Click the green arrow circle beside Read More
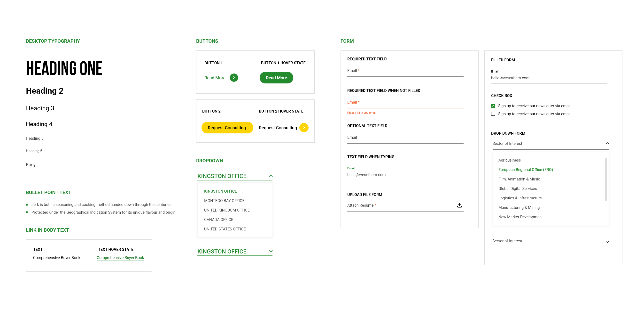Screen dimensions: 644x318 (234, 78)
